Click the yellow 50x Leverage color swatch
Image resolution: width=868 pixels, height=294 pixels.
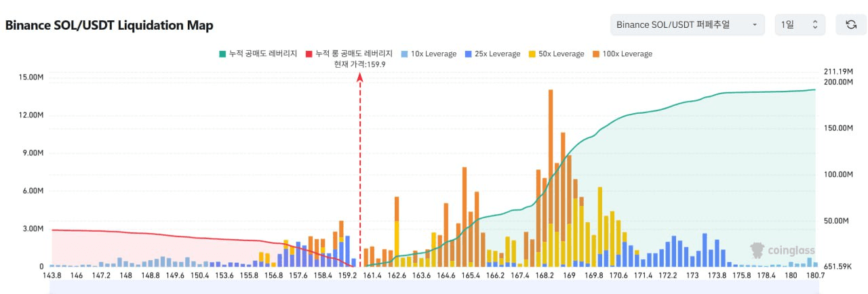(532, 54)
